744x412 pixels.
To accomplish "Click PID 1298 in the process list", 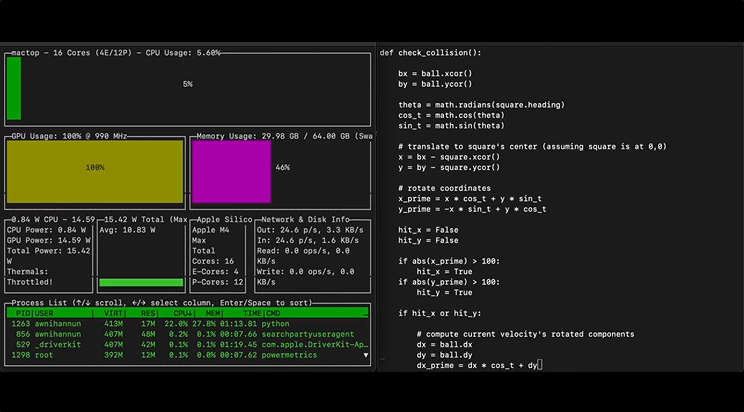I will (x=21, y=355).
